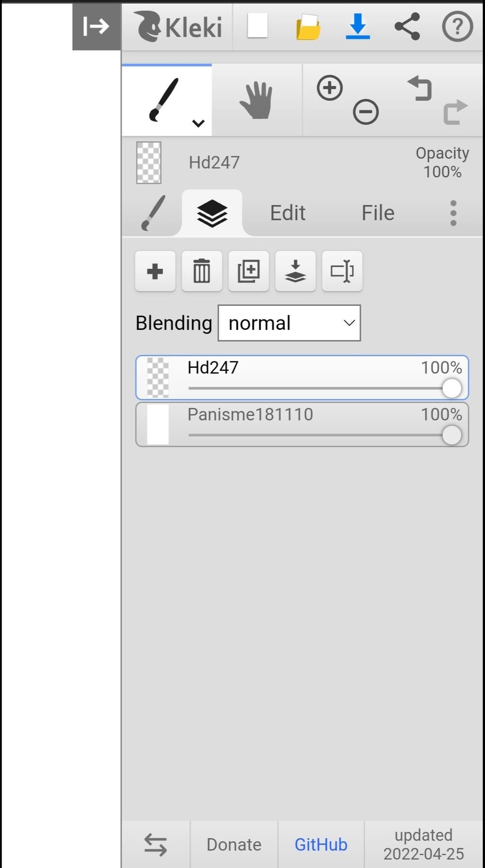
Task: Open an image via the folder icon
Action: (308, 27)
